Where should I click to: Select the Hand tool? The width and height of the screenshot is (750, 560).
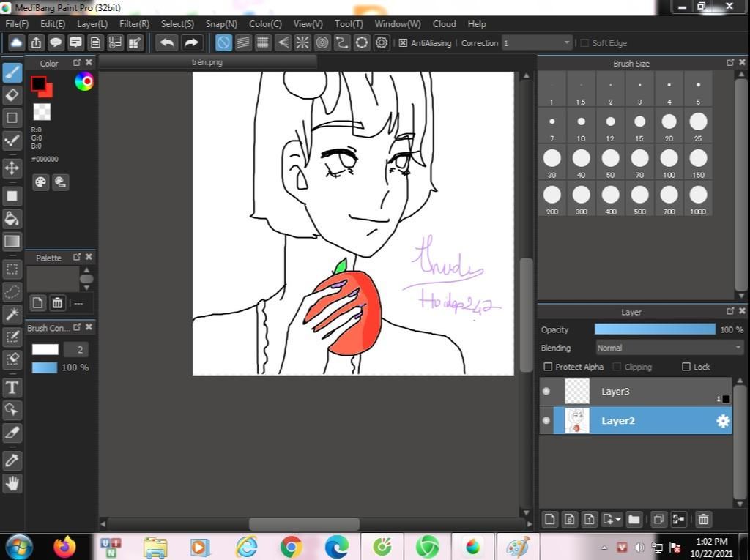pos(12,483)
